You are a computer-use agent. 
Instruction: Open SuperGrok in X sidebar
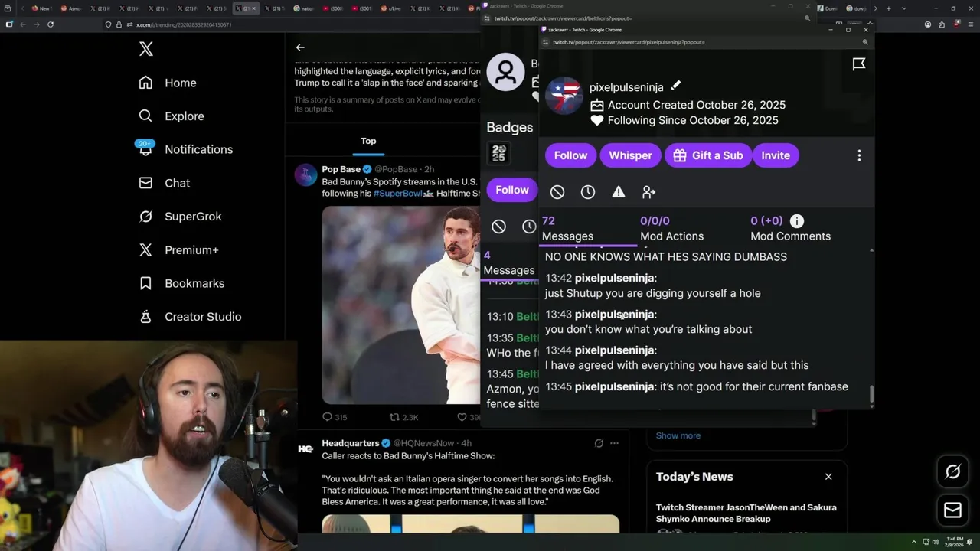coord(180,217)
